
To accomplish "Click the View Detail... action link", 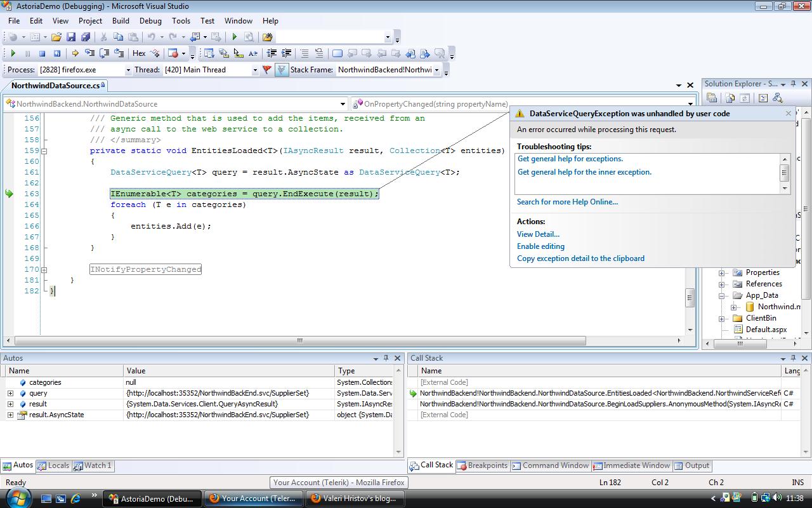I will click(538, 234).
